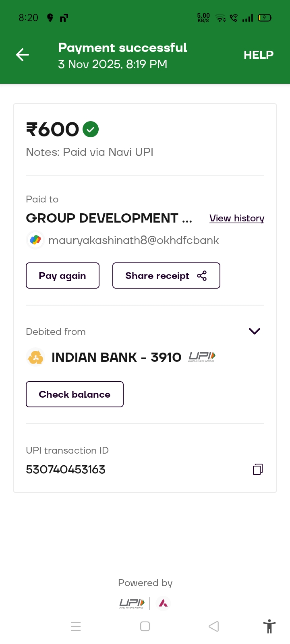Tap the Axis Bank logo at the bottom
290x644 pixels.
click(163, 603)
